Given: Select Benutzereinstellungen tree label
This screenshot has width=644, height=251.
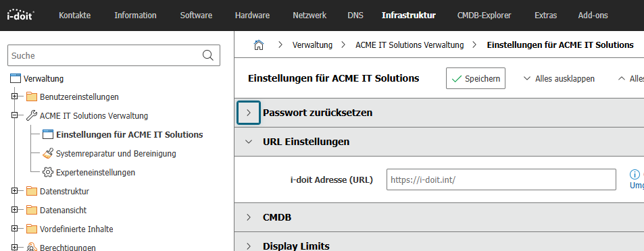Looking at the screenshot, I should (79, 97).
